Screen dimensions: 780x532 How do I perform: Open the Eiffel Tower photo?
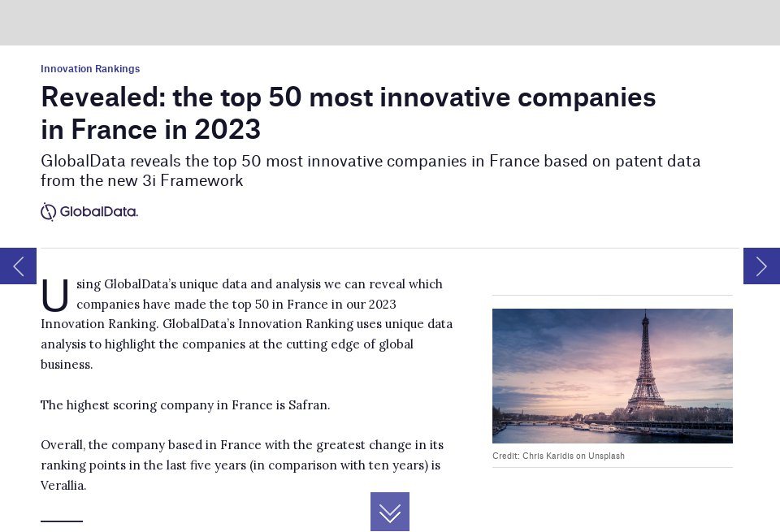point(612,375)
